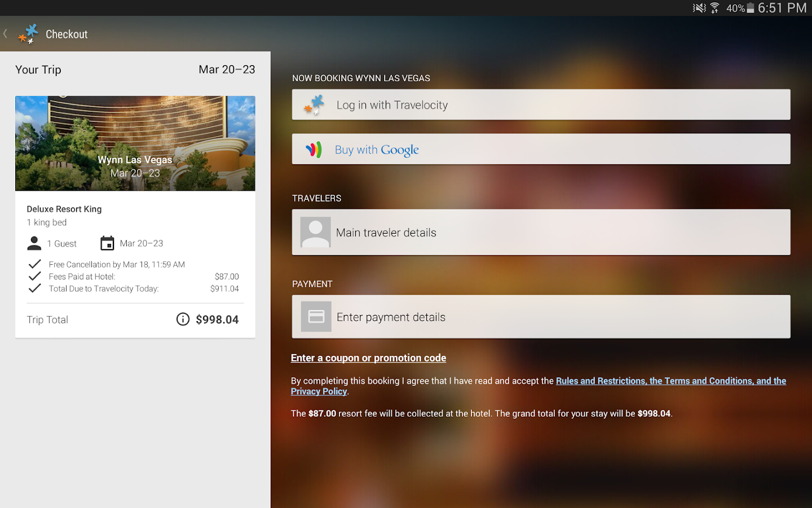Tap the Mar 20–23 date in trip header
Image resolution: width=812 pixels, height=508 pixels.
[x=227, y=69]
